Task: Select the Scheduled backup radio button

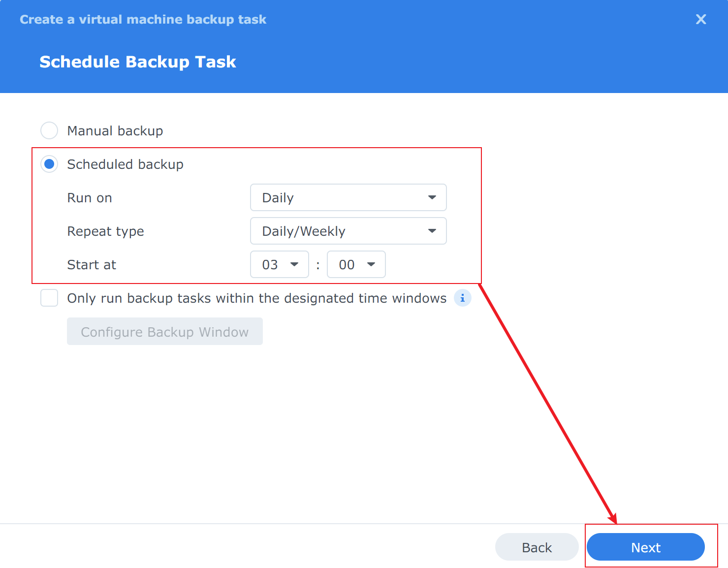Action: [49, 164]
